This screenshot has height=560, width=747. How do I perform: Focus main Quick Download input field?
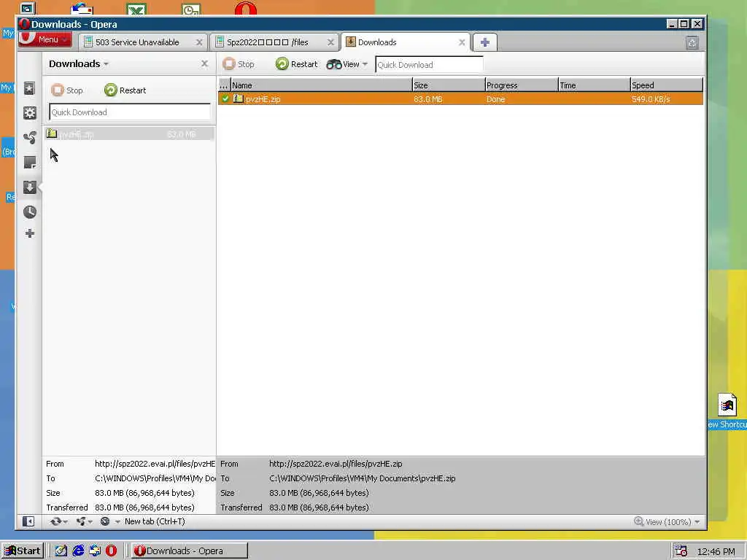tap(429, 65)
